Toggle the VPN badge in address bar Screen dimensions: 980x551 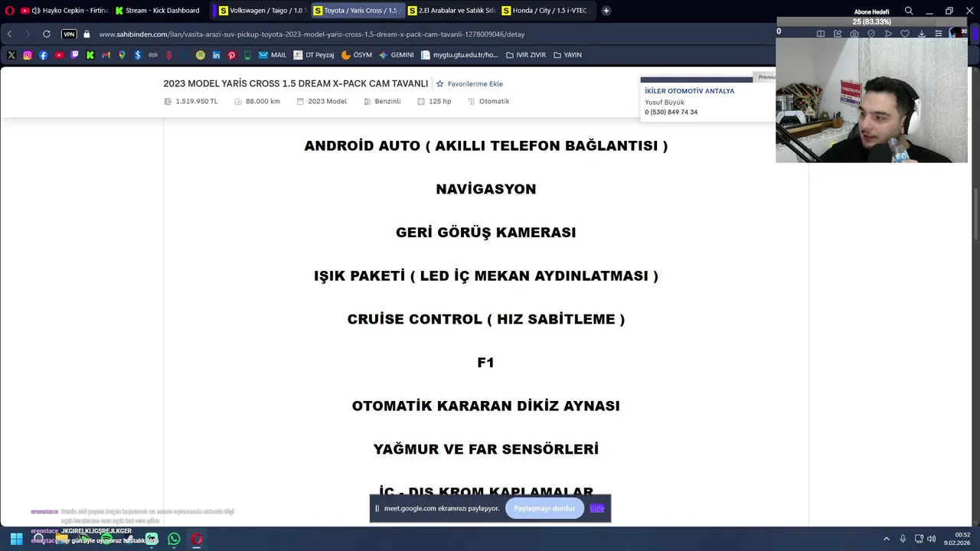(x=69, y=34)
